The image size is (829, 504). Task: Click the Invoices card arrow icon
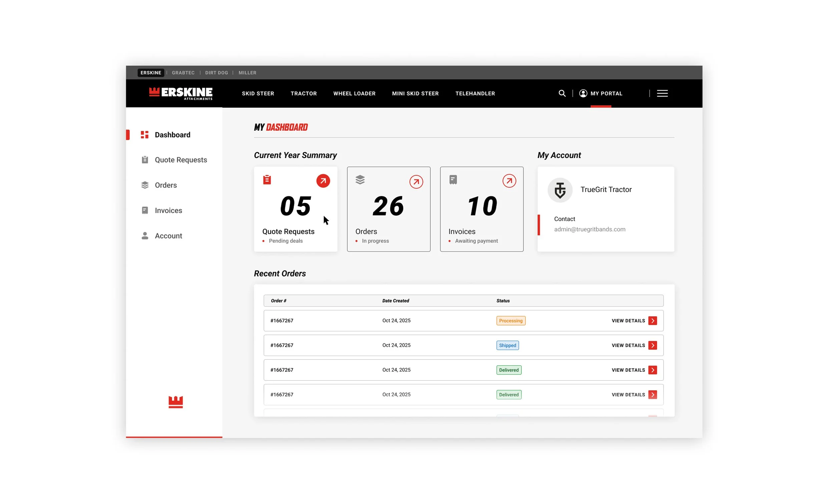(x=509, y=181)
